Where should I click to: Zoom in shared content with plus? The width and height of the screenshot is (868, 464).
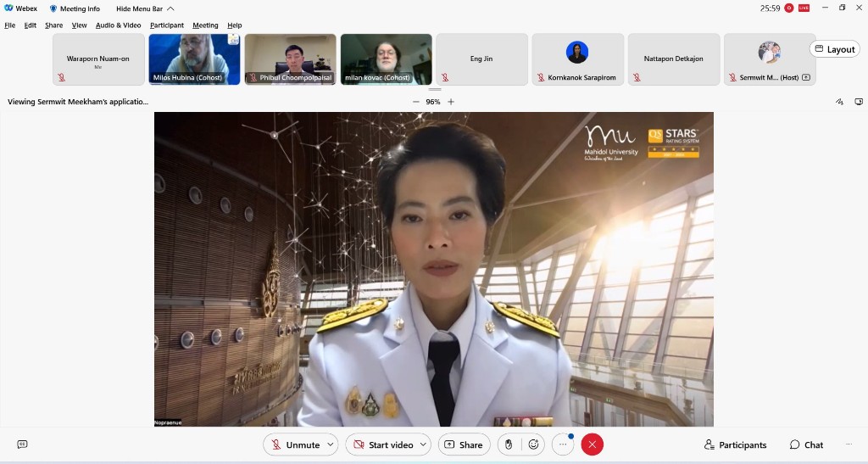pos(451,102)
